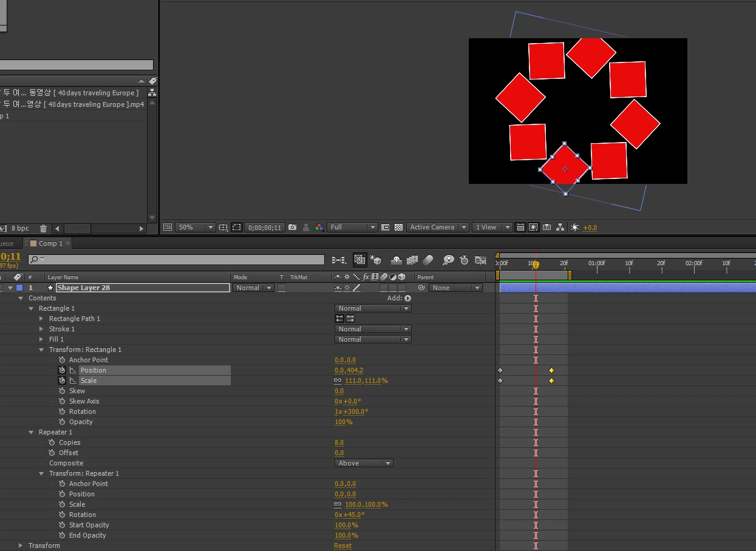Image resolution: width=756 pixels, height=551 pixels.
Task: Click Brainstorm icon in timeline
Action: 448,260
